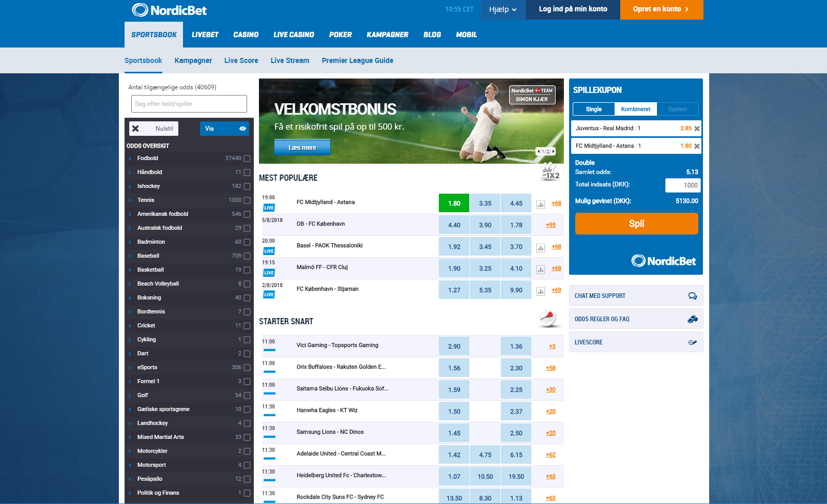
Task: Open the Hjælp dropdown
Action: coord(503,9)
